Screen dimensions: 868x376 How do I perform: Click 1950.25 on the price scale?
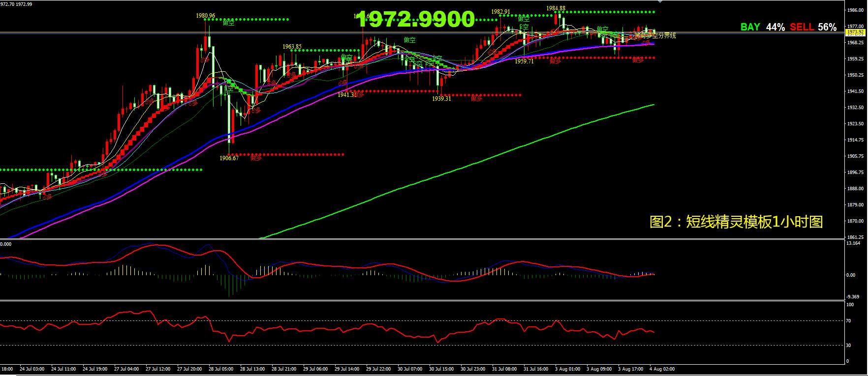click(x=856, y=75)
